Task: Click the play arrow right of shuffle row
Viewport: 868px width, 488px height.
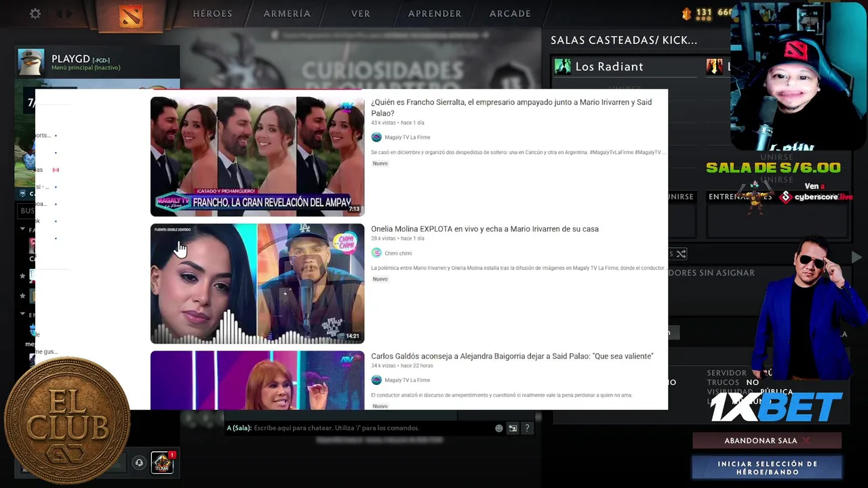Action: coord(857,258)
